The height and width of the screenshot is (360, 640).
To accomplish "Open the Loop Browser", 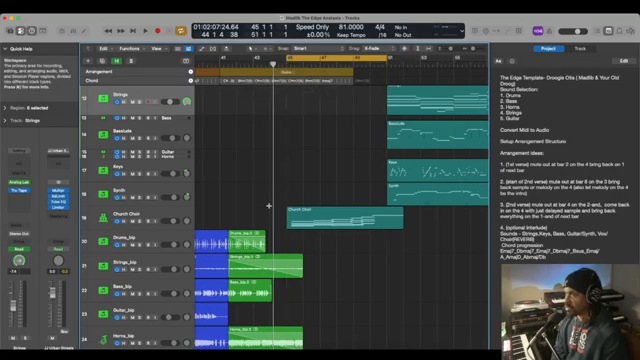I will click(x=620, y=31).
